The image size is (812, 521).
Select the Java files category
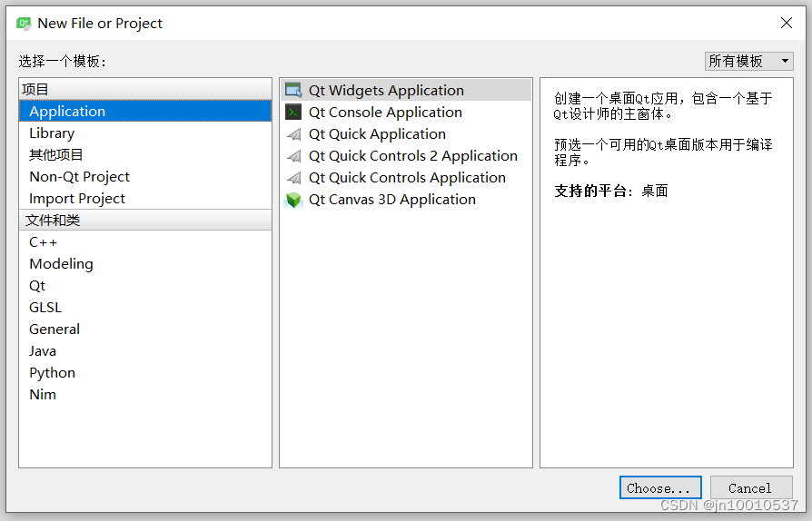[145, 350]
